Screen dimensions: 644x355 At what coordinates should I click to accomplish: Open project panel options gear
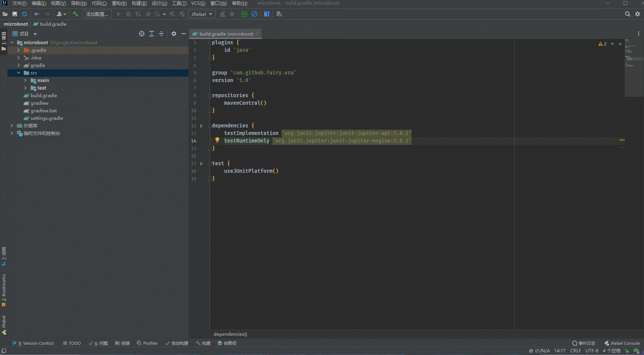pos(174,34)
